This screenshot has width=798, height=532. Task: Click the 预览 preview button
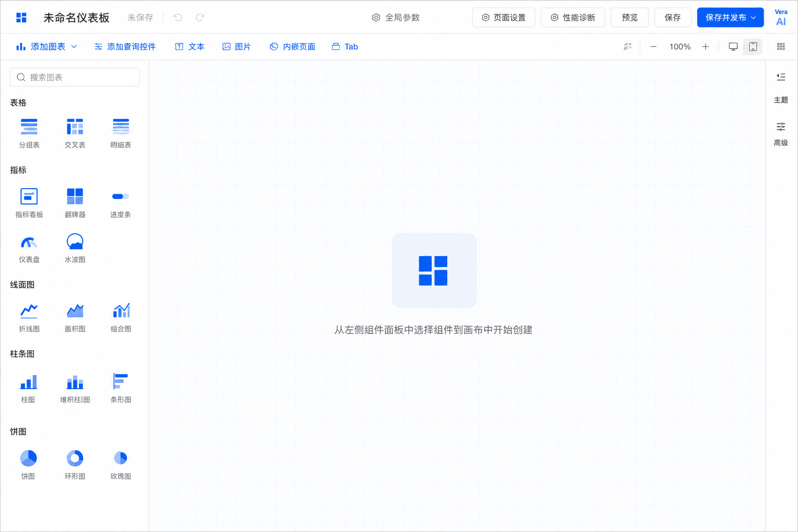(x=630, y=18)
